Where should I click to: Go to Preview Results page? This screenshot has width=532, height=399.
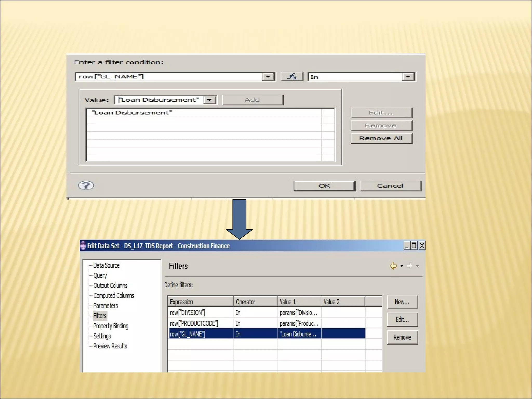click(110, 346)
